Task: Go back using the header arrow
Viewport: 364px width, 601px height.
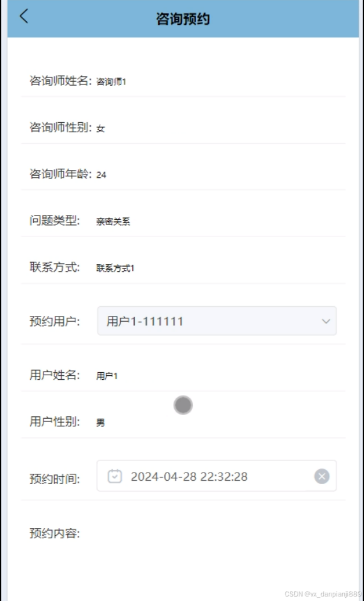Action: (24, 17)
